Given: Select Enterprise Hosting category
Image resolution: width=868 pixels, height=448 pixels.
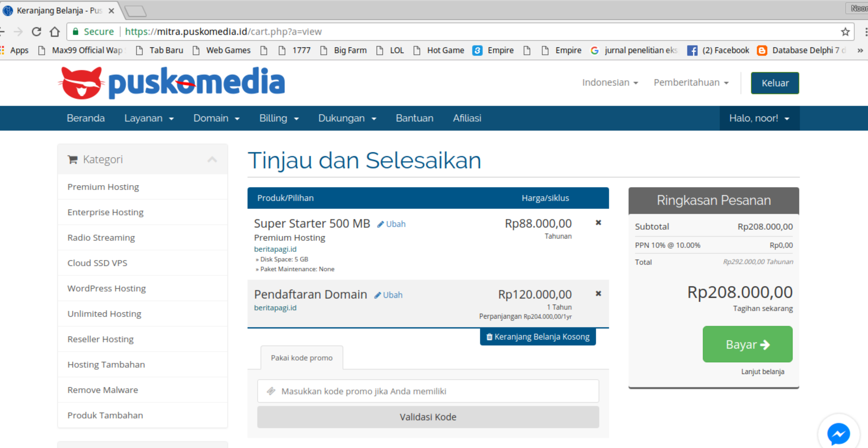Looking at the screenshot, I should [x=143, y=212].
